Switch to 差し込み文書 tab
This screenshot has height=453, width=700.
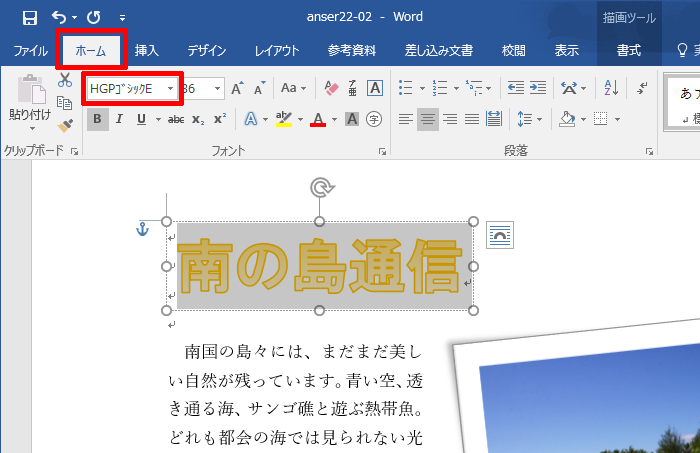click(438, 51)
